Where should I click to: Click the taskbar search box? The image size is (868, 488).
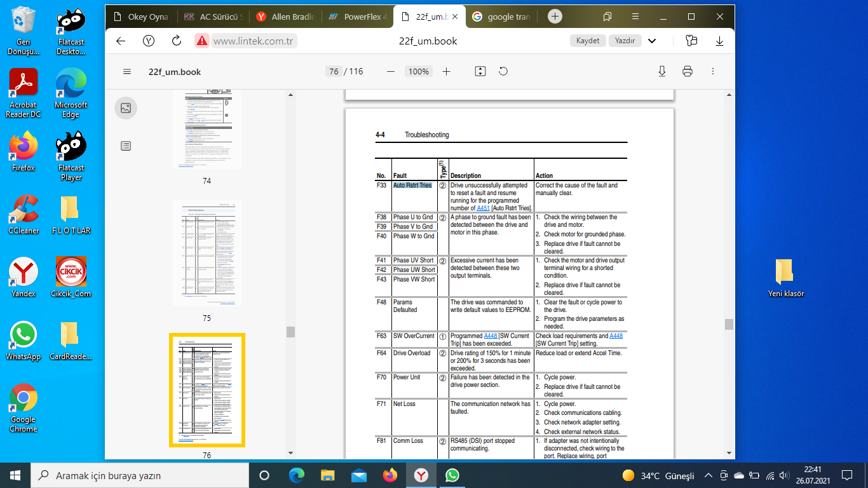click(140, 475)
